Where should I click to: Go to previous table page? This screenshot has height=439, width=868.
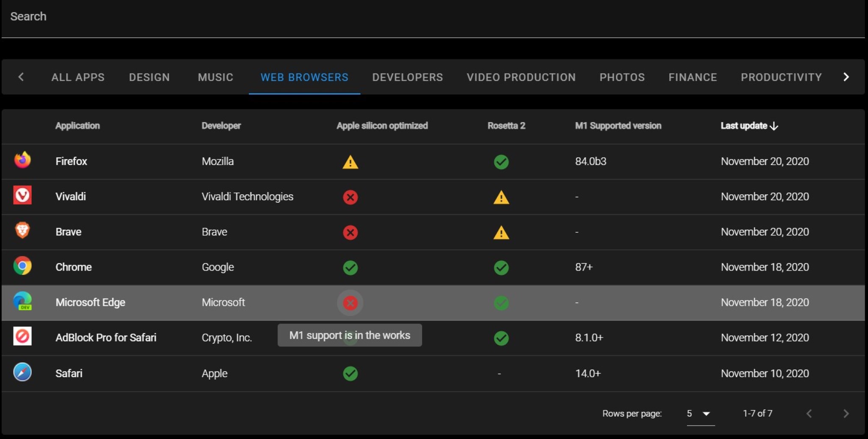click(809, 413)
